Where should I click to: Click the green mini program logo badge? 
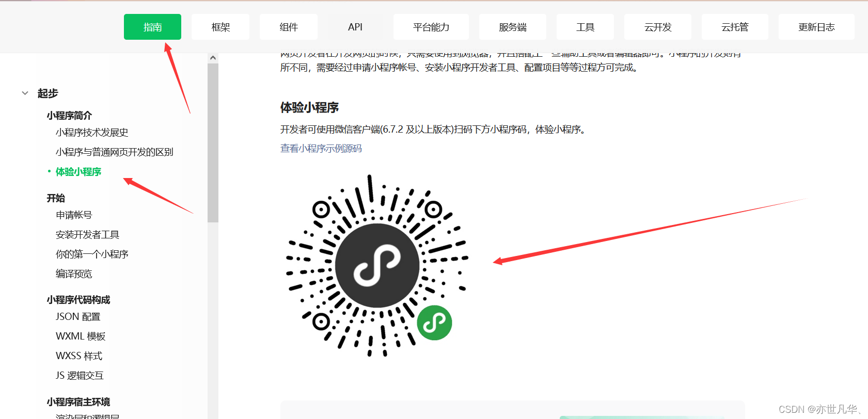click(434, 323)
